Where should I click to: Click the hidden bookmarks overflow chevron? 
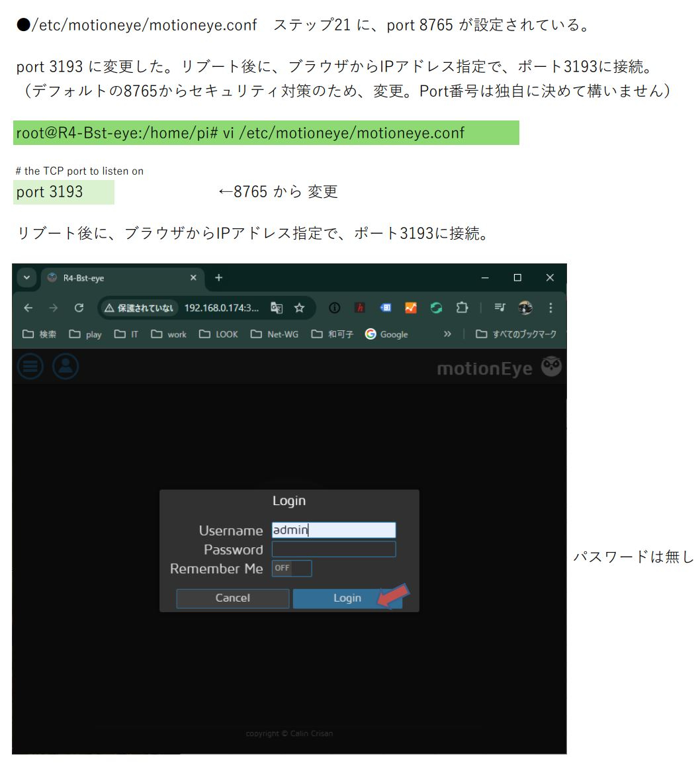(x=447, y=334)
